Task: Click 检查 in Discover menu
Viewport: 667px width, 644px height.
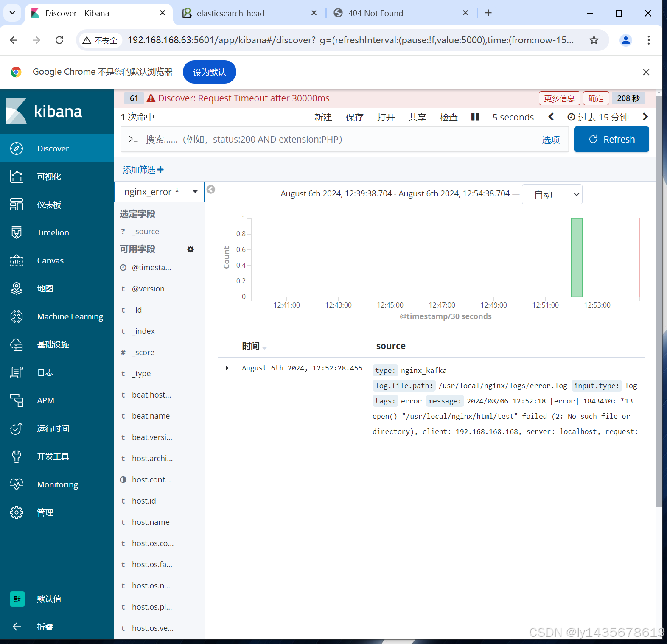Action: click(448, 117)
